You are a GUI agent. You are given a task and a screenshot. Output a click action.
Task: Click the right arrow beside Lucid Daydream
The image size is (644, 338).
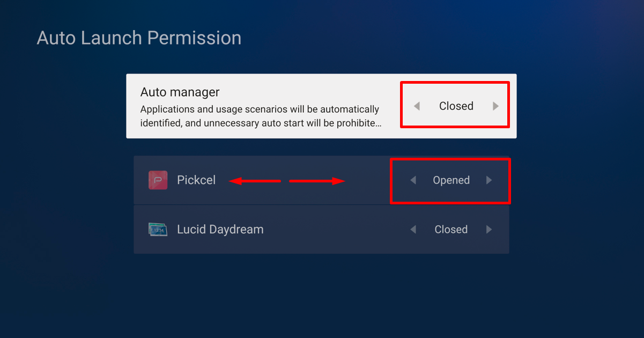pyautogui.click(x=489, y=229)
